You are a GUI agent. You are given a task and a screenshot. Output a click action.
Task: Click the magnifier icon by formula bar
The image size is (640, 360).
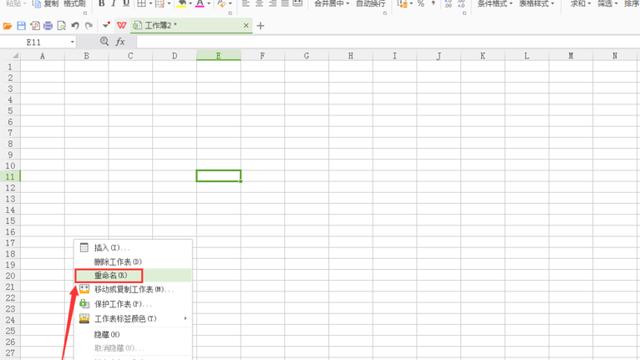click(104, 41)
